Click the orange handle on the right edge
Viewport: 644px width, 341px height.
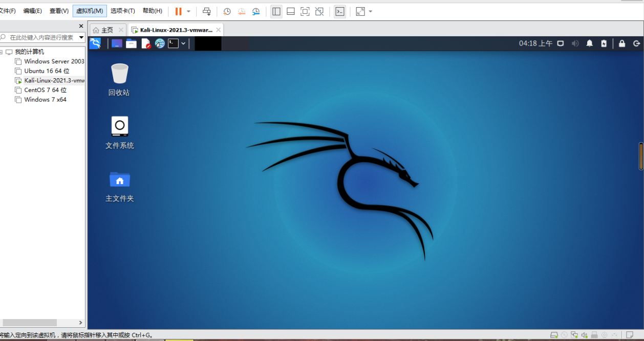641,156
